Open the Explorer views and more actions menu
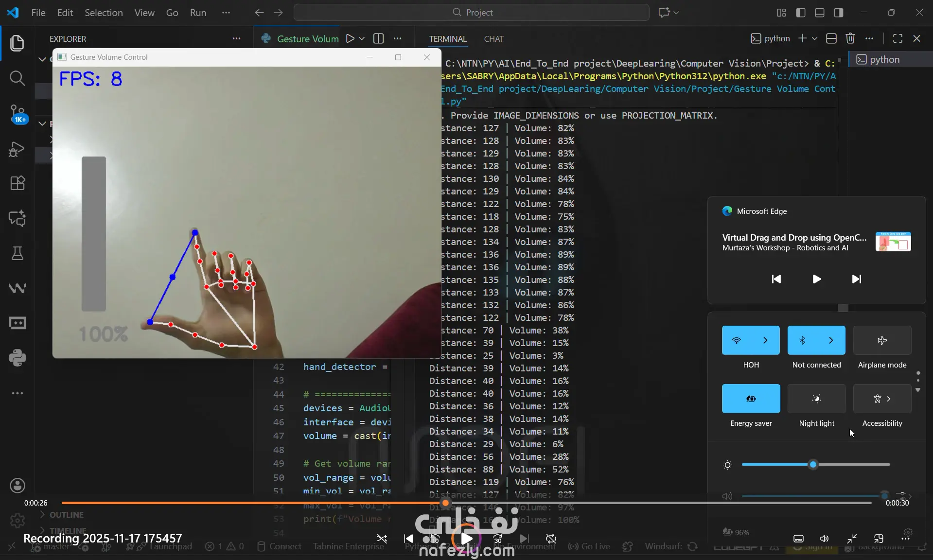933x560 pixels. 236,38
